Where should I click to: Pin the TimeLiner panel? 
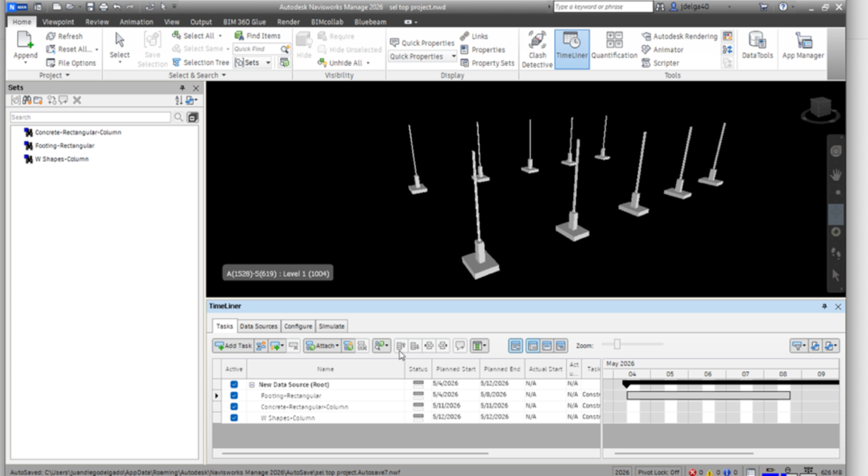tap(824, 307)
